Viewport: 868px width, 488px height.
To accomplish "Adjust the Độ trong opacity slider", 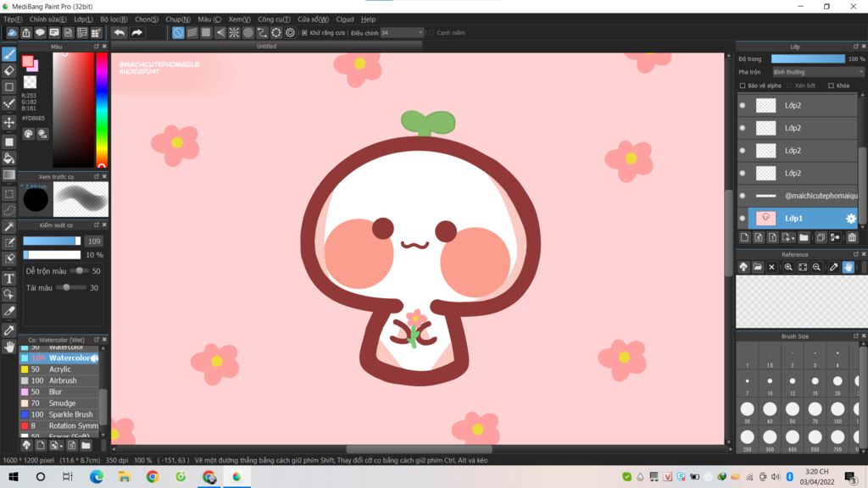I will [x=808, y=58].
